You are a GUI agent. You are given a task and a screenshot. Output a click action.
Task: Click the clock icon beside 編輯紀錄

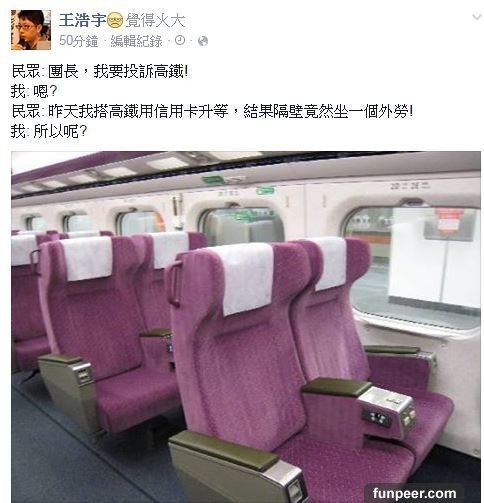coord(180,40)
